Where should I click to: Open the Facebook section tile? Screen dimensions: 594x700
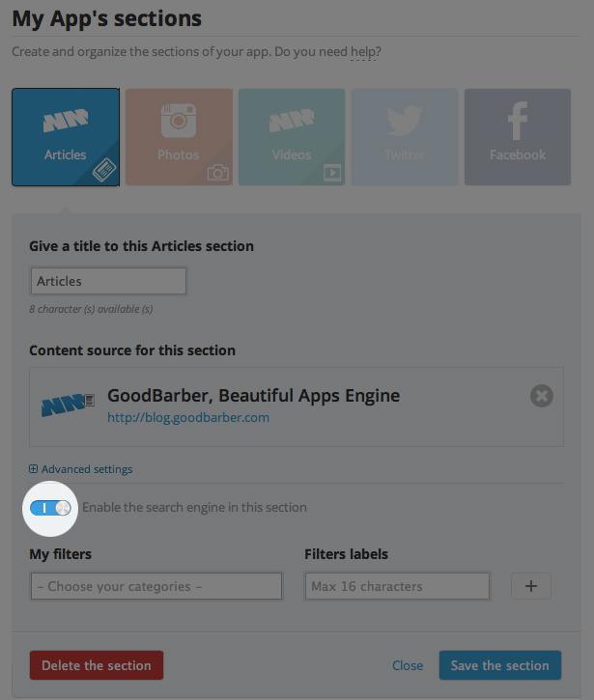pos(518,136)
